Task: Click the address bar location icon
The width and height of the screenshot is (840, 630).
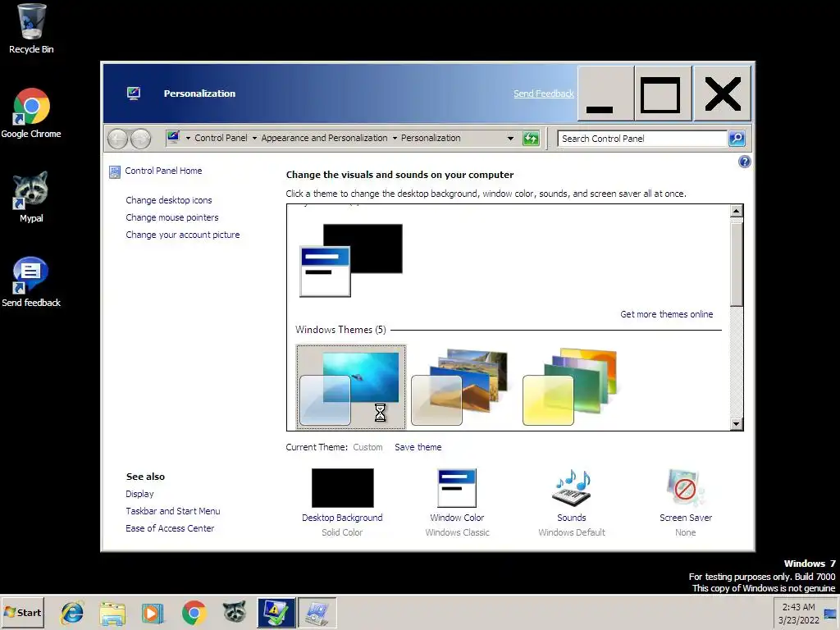Action: click(173, 138)
